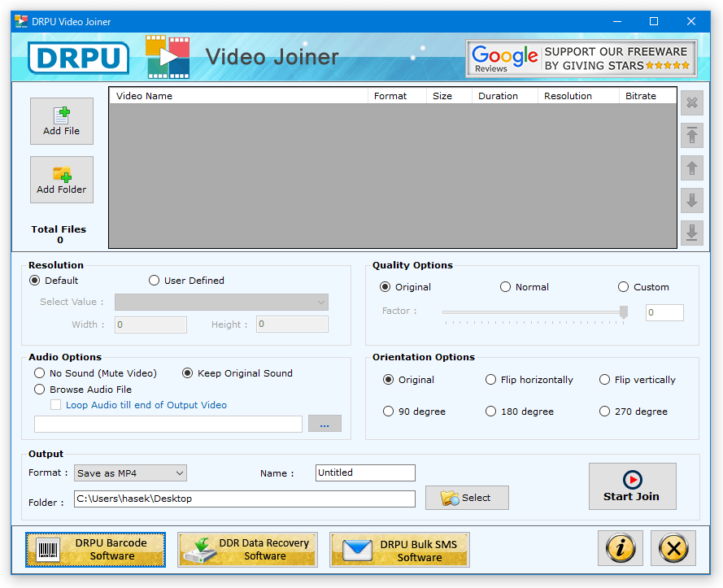Click the Start Join button

(632, 486)
